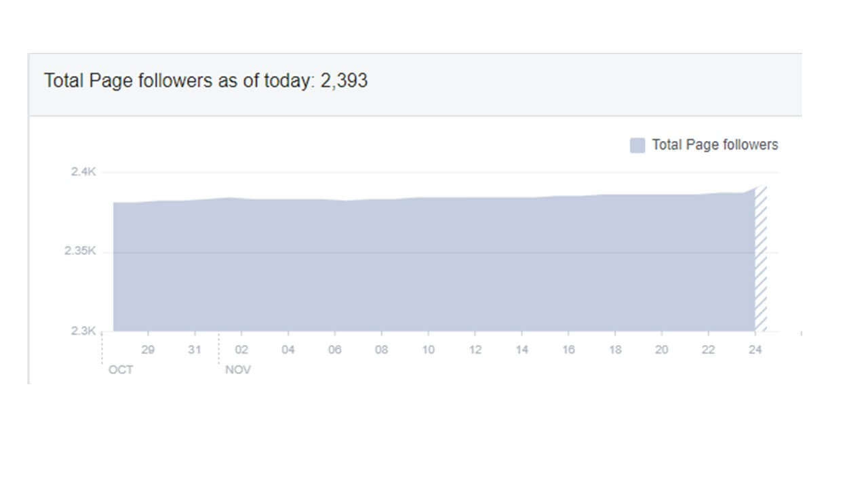Click the NOV month label below axis
This screenshot has height=488, width=868.
click(x=238, y=370)
